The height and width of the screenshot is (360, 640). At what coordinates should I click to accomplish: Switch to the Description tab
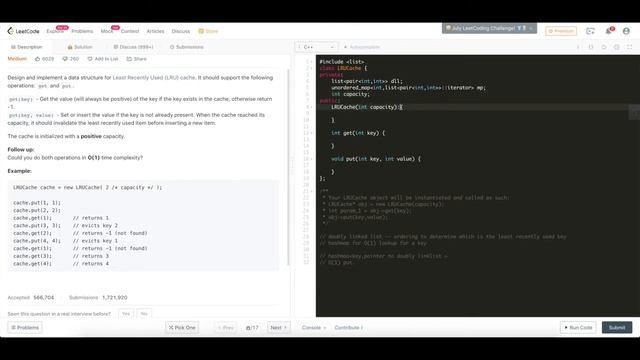(x=27, y=47)
